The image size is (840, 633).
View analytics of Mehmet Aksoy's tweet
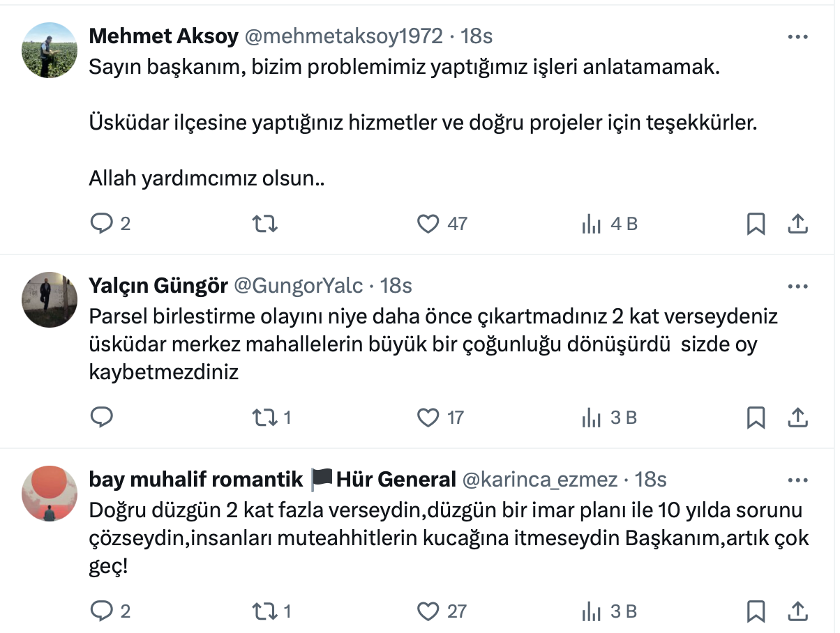point(592,224)
